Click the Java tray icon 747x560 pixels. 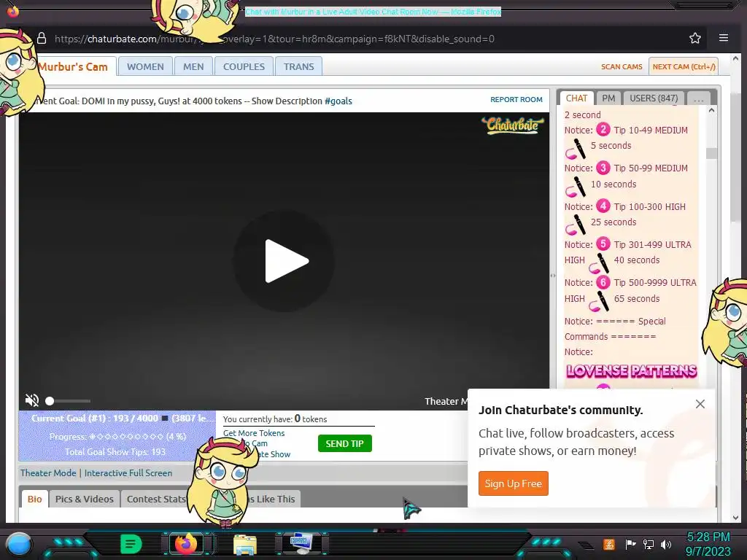608,544
